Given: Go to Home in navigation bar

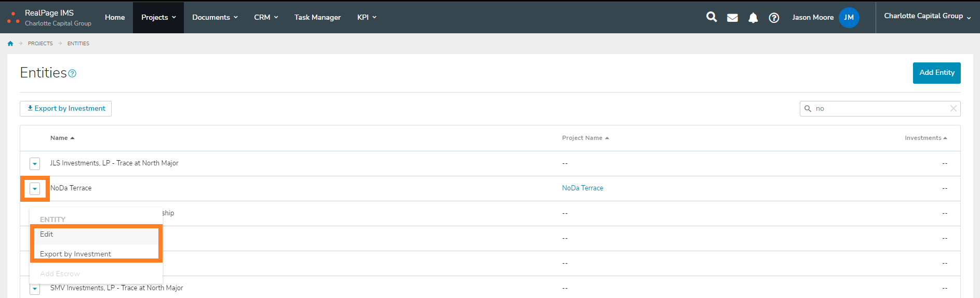Looking at the screenshot, I should click(115, 17).
